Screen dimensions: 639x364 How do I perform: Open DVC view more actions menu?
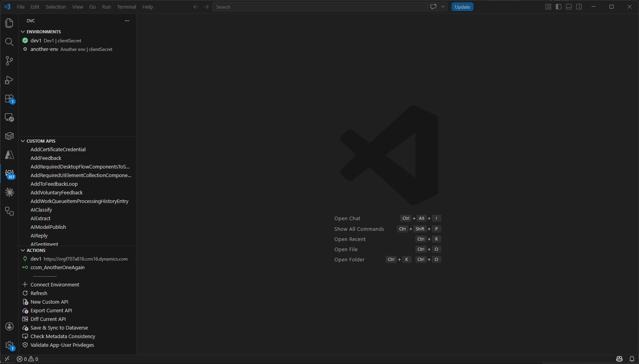pos(127,21)
